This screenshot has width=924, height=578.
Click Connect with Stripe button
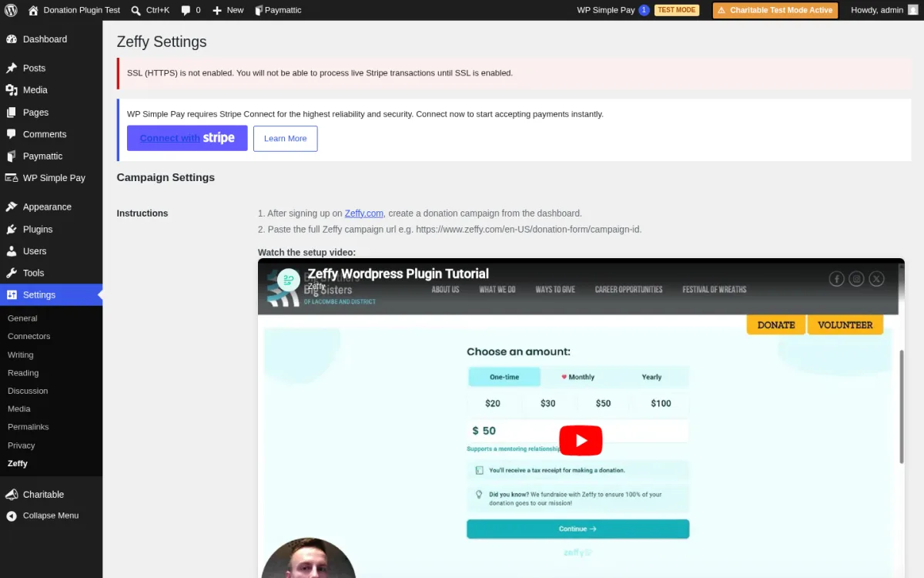pyautogui.click(x=187, y=138)
